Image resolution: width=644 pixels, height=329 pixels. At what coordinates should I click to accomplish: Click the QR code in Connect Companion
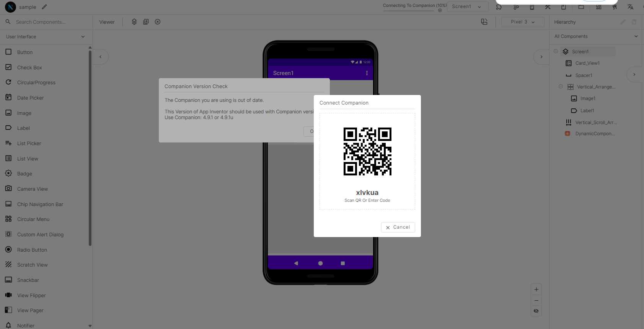coord(367,152)
